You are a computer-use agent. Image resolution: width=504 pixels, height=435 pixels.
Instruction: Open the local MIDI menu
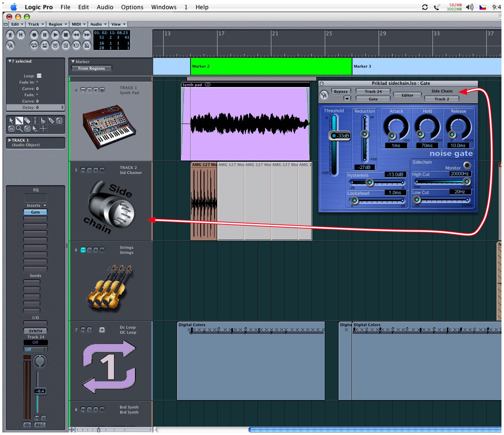(x=78, y=24)
